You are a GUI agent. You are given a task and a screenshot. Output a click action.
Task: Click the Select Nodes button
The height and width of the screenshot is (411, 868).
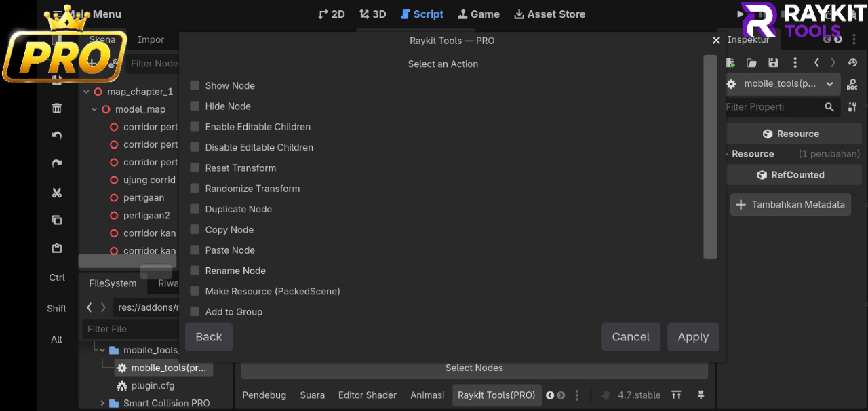point(474,368)
